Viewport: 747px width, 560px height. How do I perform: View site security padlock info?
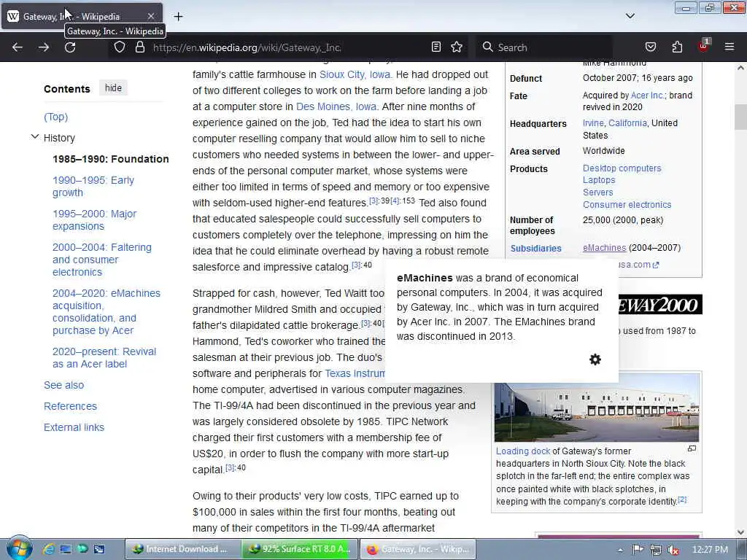139,47
